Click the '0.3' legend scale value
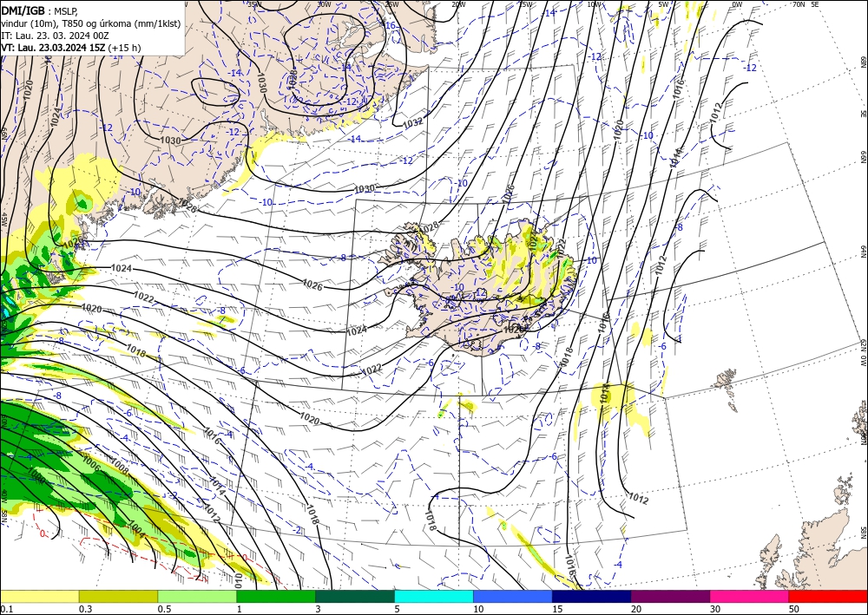The width and height of the screenshot is (868, 615). click(85, 609)
